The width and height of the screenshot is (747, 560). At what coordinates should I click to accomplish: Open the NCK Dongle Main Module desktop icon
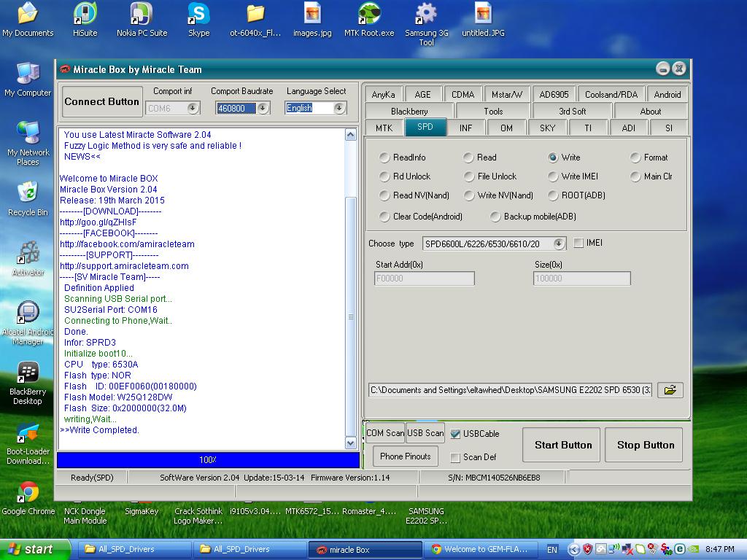85,516
